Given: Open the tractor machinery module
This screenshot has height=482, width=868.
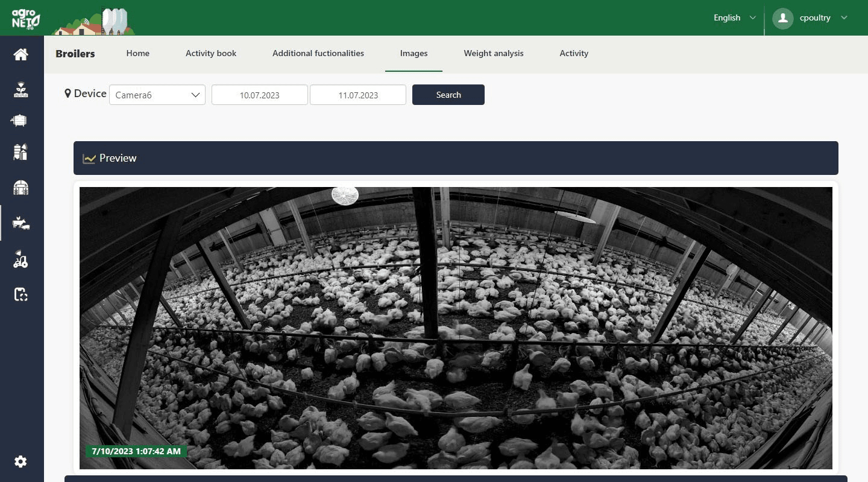Looking at the screenshot, I should [21, 260].
